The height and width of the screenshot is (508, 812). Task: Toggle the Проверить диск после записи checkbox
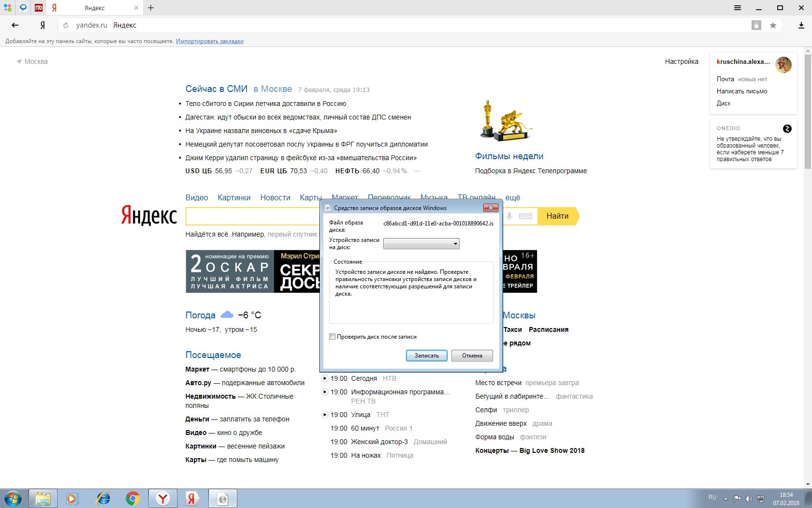tap(332, 337)
